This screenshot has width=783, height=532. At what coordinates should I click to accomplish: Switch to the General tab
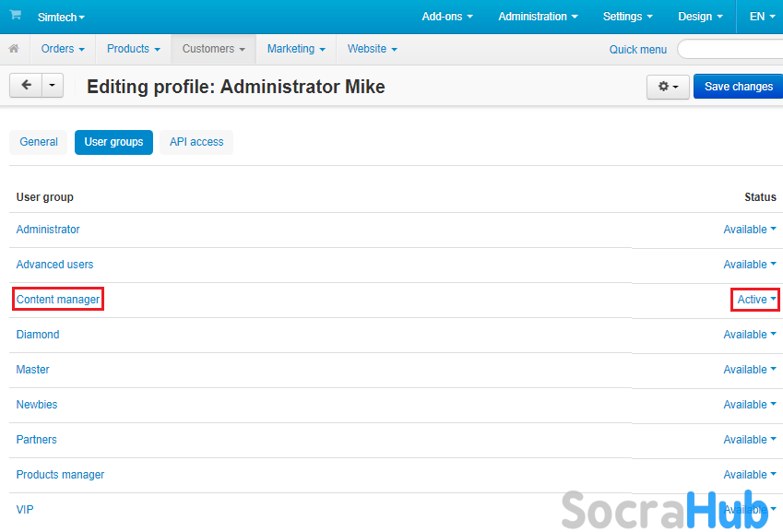pyautogui.click(x=39, y=142)
